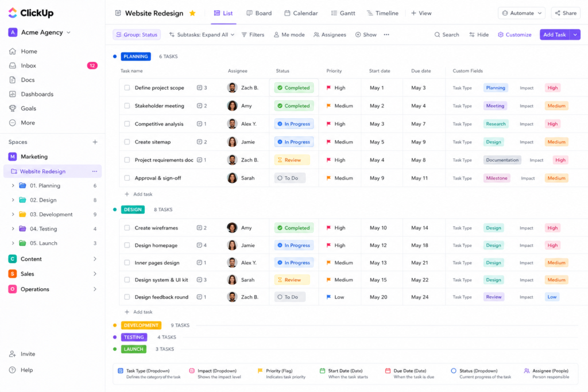Screen dimensions: 588x392
Task: Click the Add Task button
Action: [x=555, y=34]
